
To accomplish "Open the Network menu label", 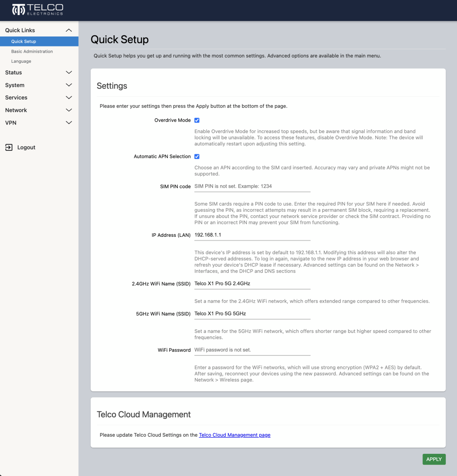I will tap(16, 110).
